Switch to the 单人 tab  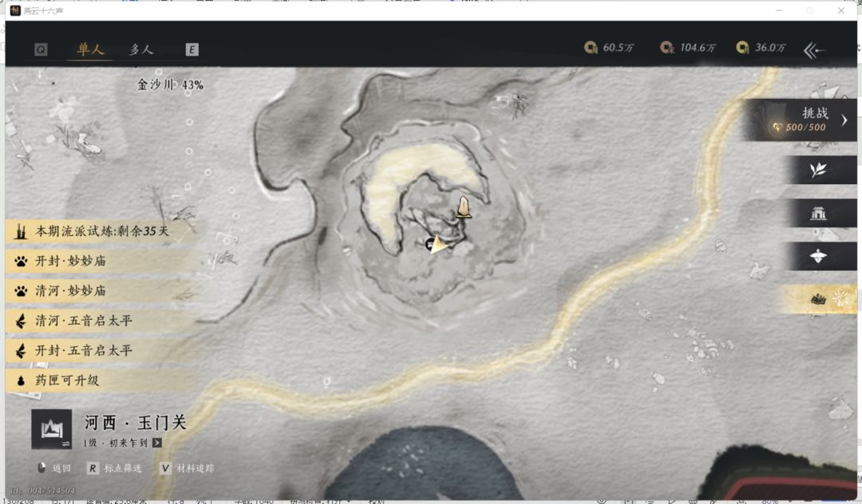point(91,49)
